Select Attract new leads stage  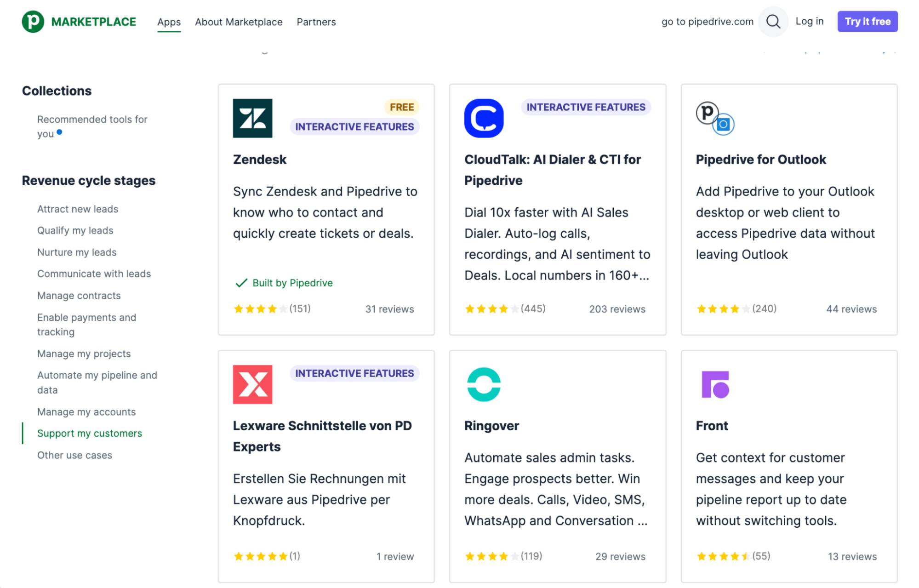[x=78, y=209]
